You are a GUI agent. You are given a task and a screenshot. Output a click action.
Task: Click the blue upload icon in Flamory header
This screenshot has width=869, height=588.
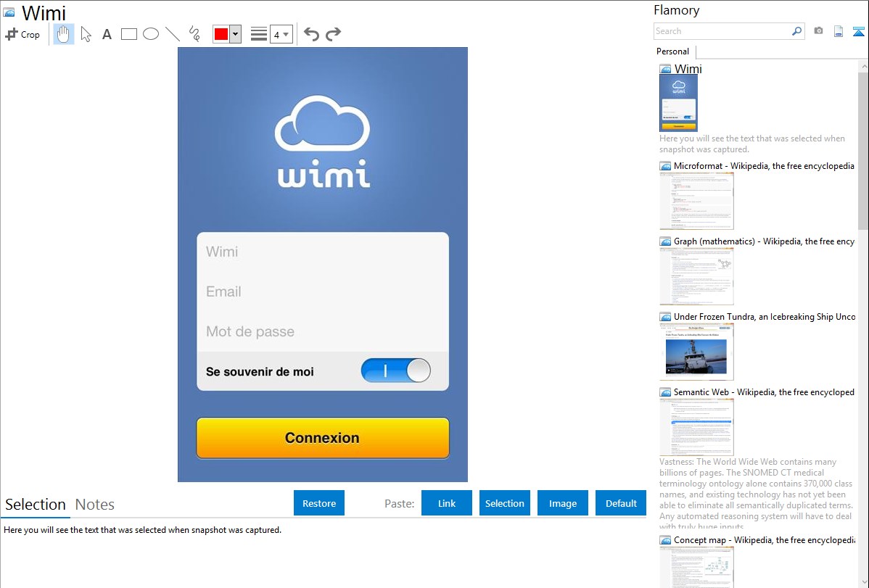pos(858,31)
